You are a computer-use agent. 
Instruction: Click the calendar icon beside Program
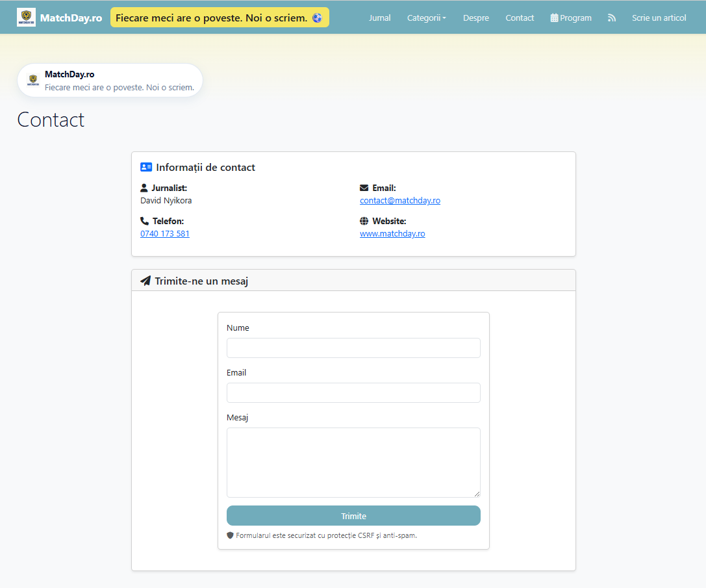[554, 18]
